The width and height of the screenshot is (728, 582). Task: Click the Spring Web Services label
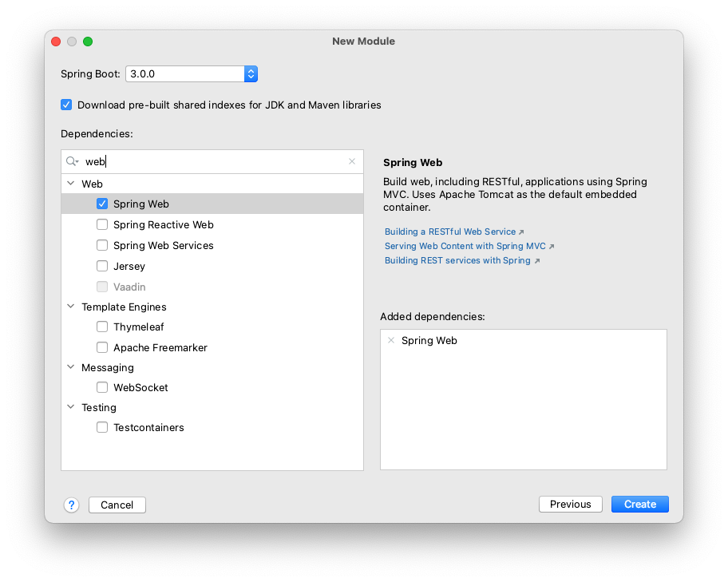tap(164, 245)
